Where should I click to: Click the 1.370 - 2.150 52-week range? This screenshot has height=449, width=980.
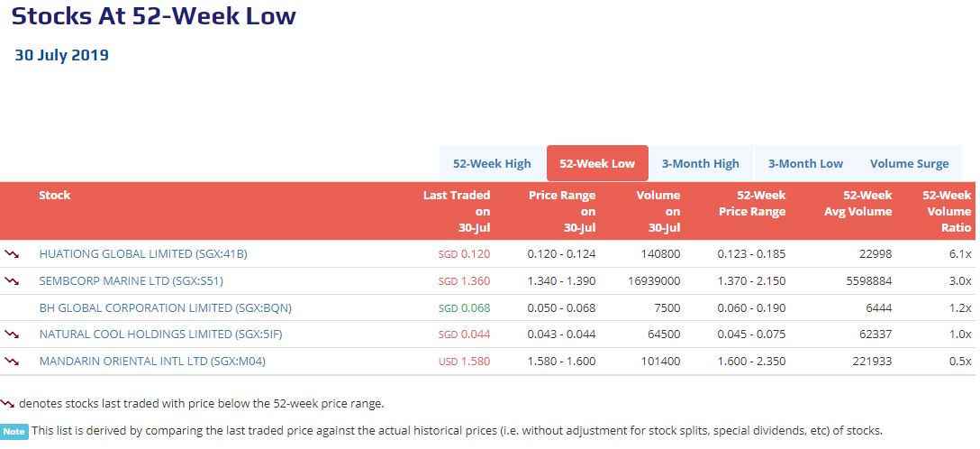[x=751, y=280]
